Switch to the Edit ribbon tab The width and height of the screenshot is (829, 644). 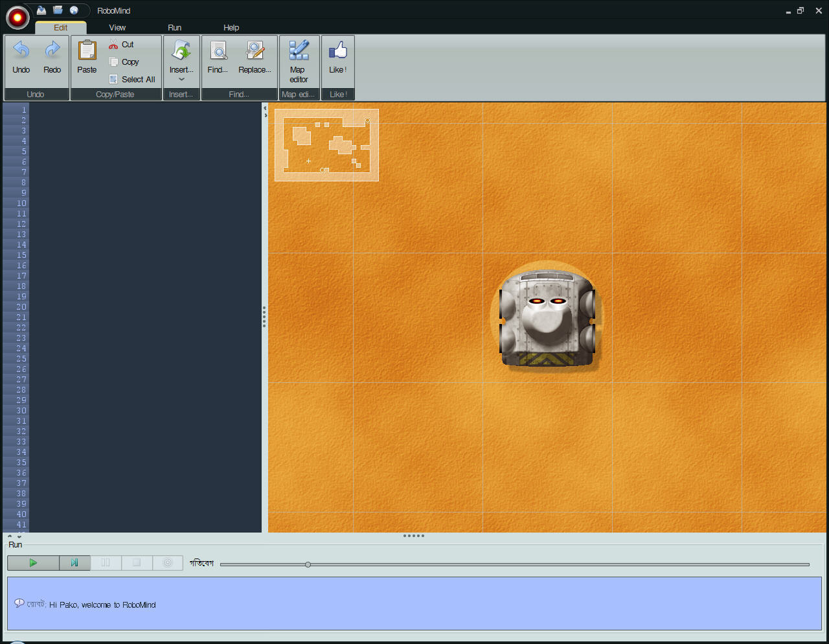point(61,28)
